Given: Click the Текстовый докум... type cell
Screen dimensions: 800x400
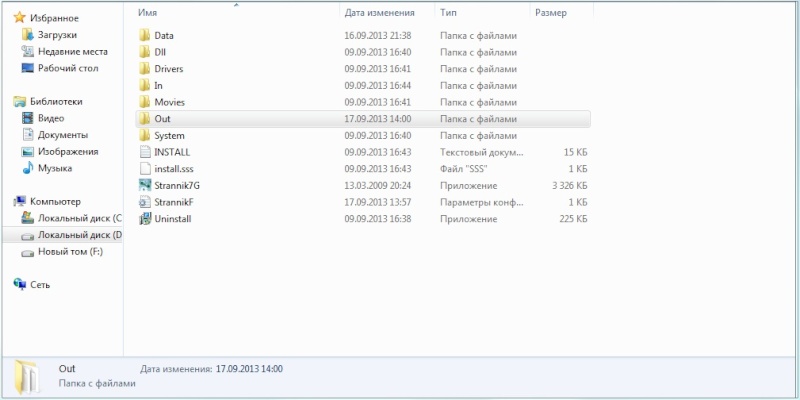Looking at the screenshot, I should coord(482,152).
